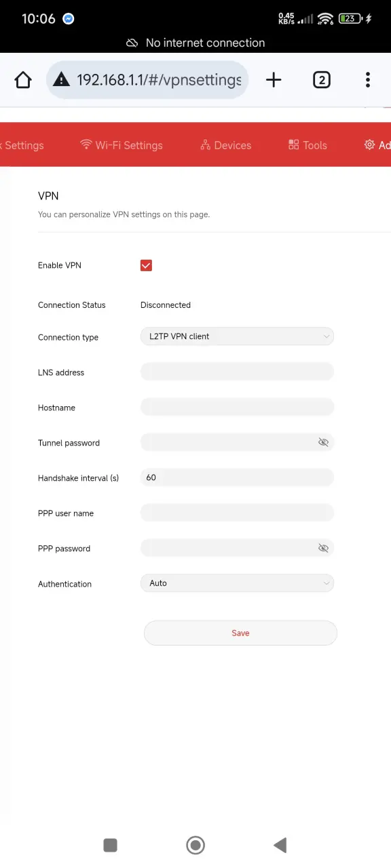The image size is (391, 868).
Task: Open the Devices tab
Action: (225, 145)
